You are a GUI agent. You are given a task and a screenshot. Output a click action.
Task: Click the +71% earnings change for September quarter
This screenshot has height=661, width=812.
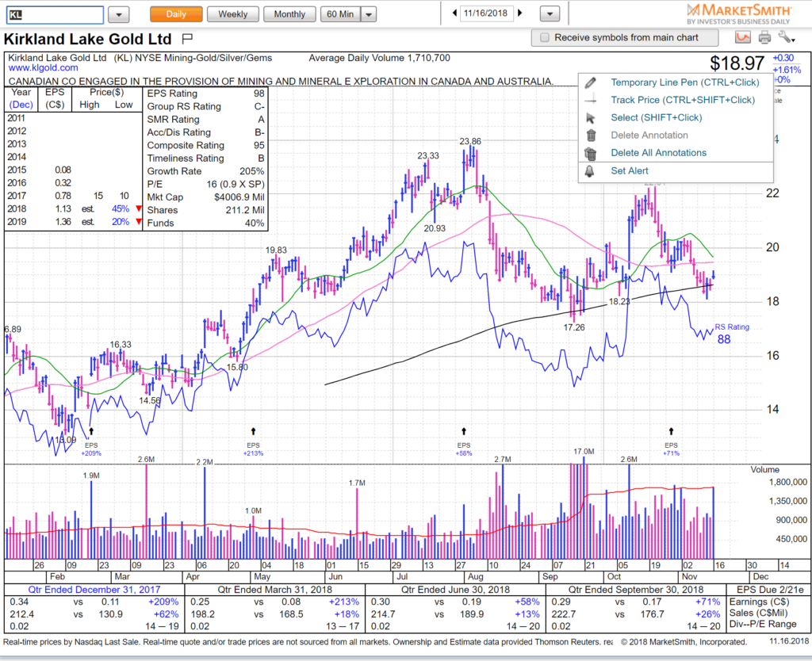tap(707, 602)
